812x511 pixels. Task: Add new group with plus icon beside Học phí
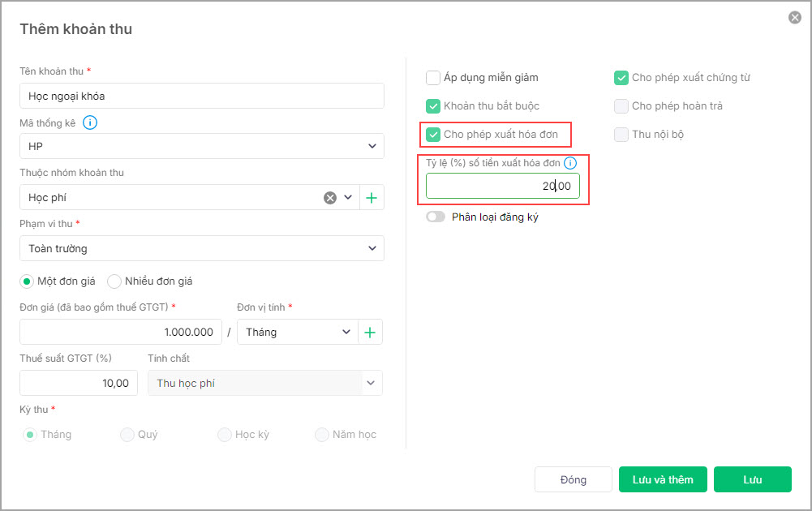(x=372, y=197)
